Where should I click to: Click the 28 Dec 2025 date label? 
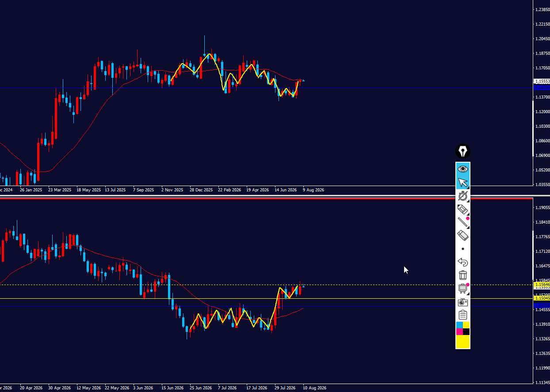202,190
